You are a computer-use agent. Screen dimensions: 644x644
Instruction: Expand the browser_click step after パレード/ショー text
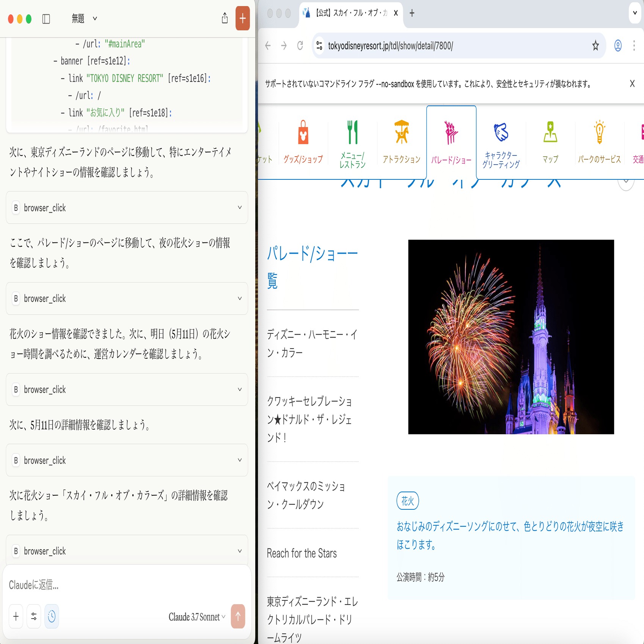127,298
